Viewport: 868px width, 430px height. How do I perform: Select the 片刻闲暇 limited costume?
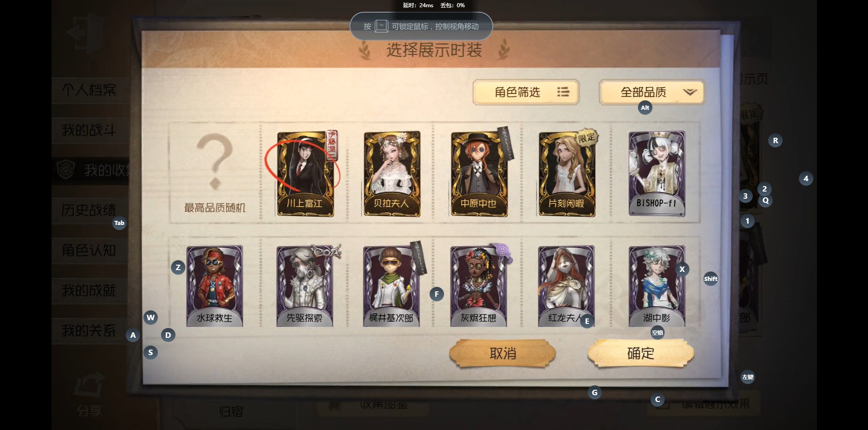pyautogui.click(x=567, y=174)
